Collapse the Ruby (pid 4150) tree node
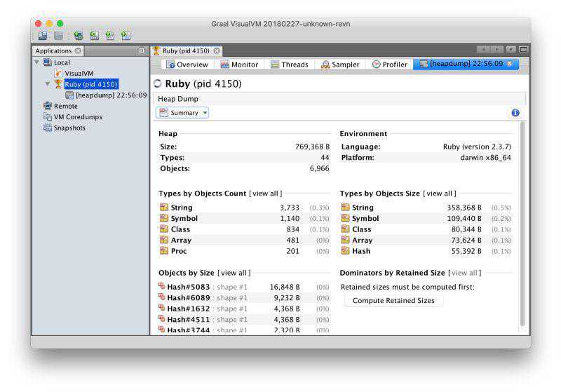The width and height of the screenshot is (561, 392). [48, 84]
